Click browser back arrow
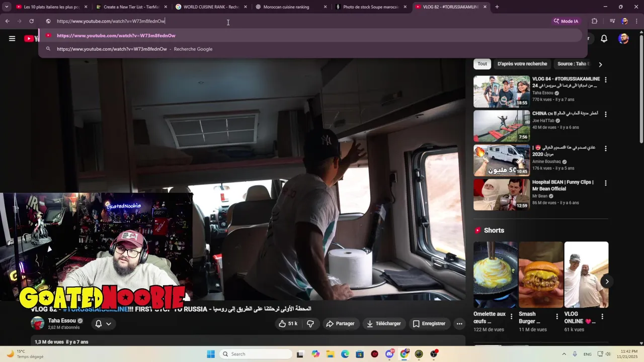The width and height of the screenshot is (644, 362). coord(7,21)
